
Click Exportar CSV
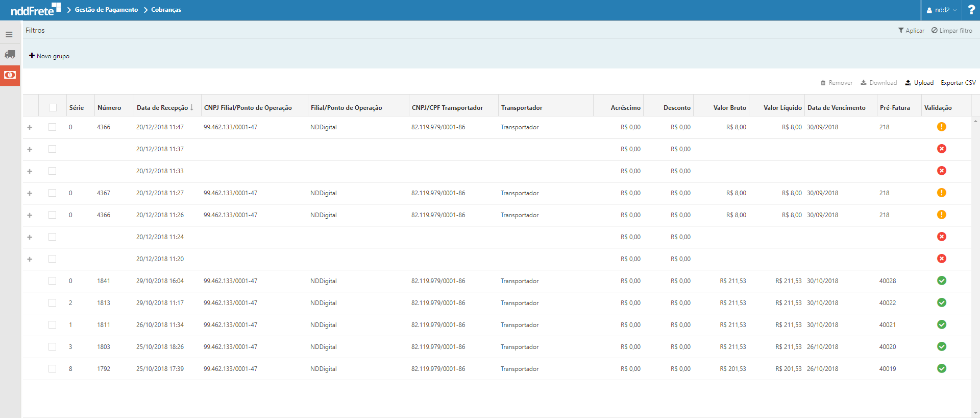[x=958, y=83]
